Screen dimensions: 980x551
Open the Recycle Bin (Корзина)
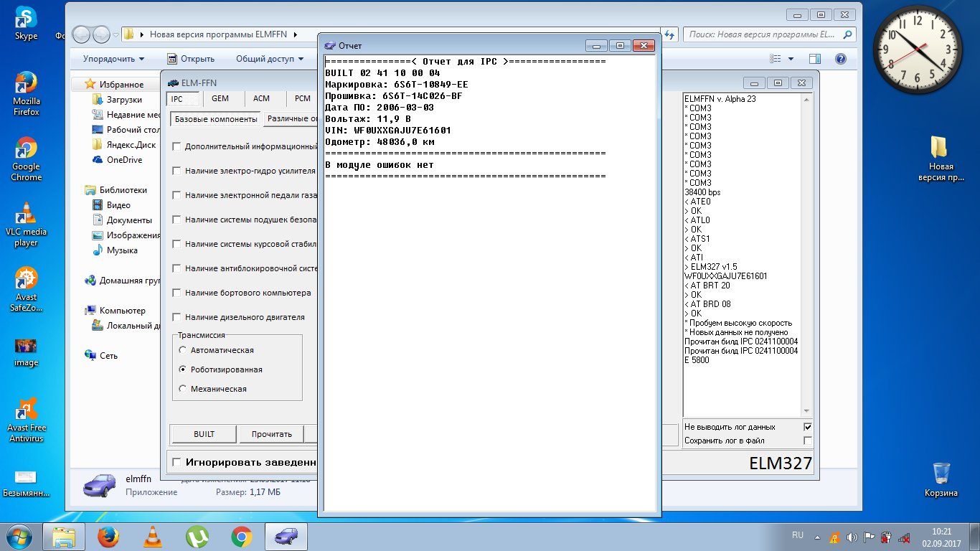(x=941, y=474)
